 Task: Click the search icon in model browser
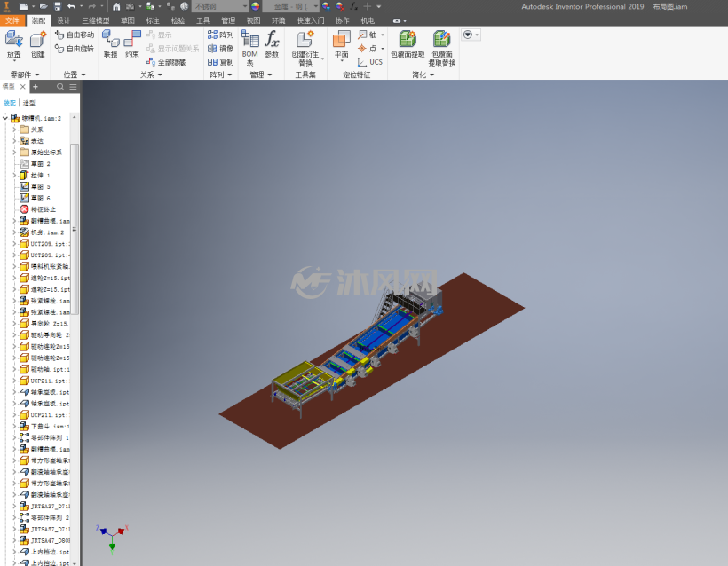coord(60,87)
